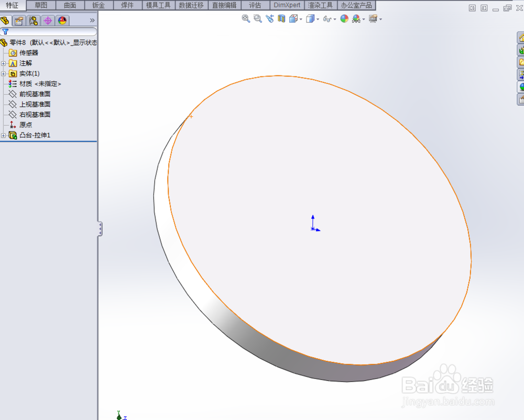The width and height of the screenshot is (524, 420).
Task: Click the tile windows right button
Action: point(484,8)
